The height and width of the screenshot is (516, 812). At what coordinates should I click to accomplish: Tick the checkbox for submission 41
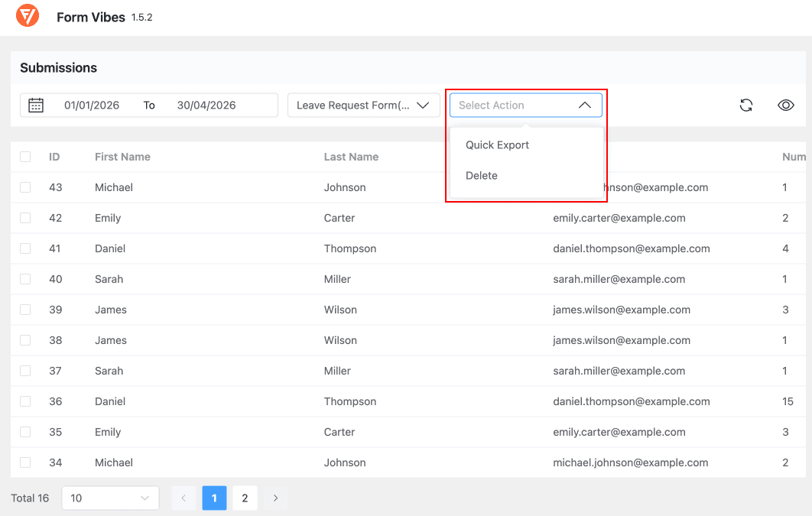[25, 248]
